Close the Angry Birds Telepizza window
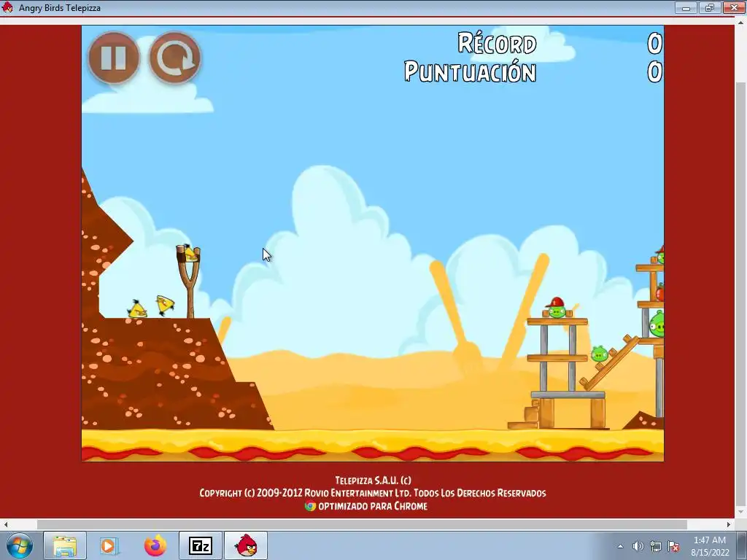Viewport: 747px width, 560px height. (734, 7)
